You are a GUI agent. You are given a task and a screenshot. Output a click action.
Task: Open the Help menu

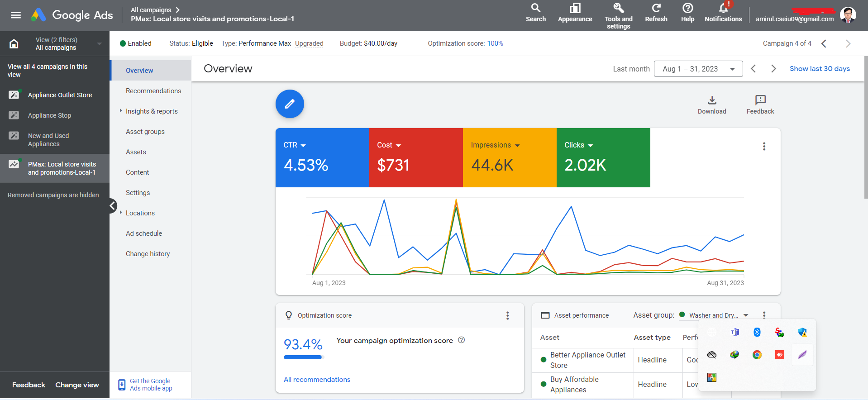tap(687, 13)
